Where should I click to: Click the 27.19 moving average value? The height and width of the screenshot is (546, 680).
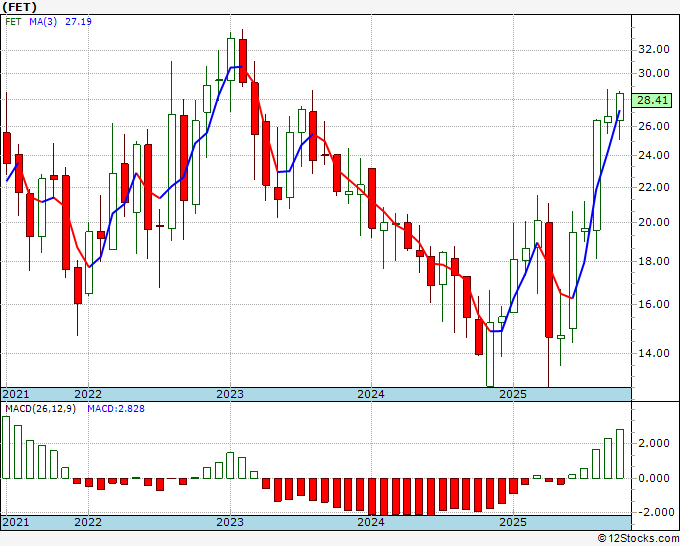click(x=78, y=21)
